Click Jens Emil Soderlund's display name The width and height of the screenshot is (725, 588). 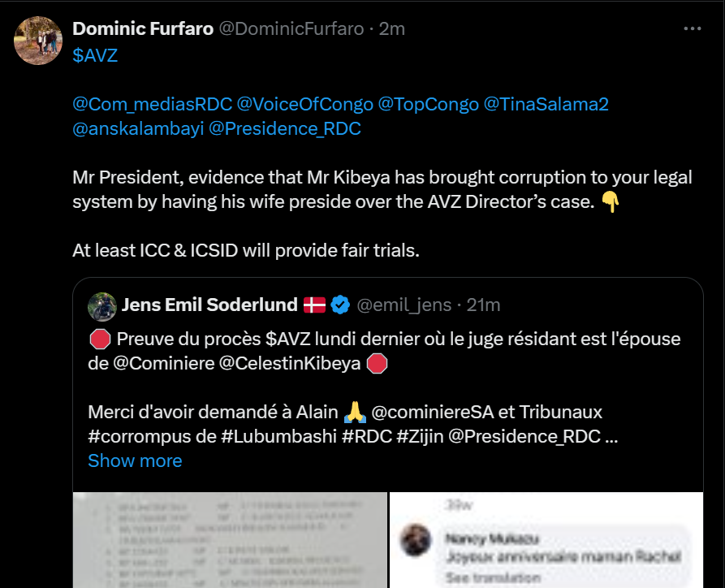click(x=209, y=305)
